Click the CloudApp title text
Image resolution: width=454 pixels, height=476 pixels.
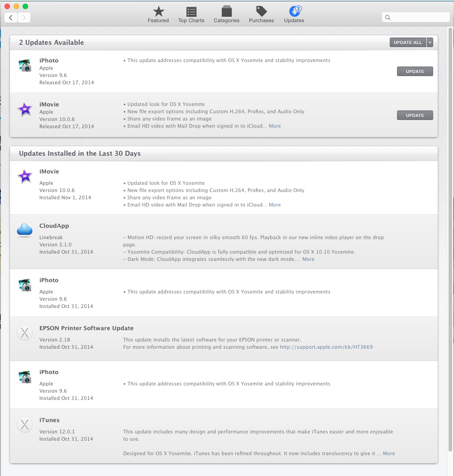click(x=54, y=226)
